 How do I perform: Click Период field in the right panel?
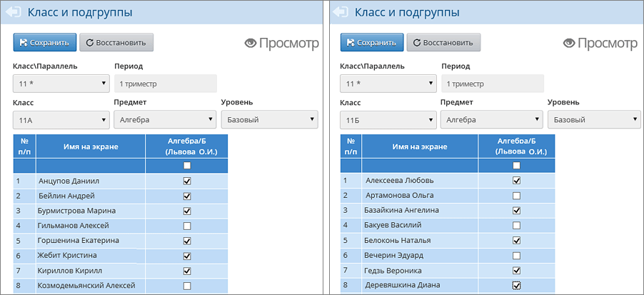493,84
